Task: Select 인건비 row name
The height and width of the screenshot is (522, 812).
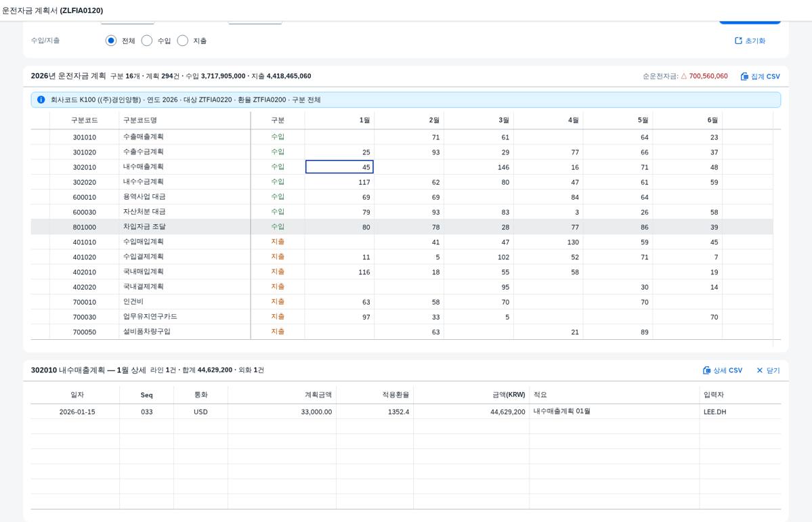Action: [x=133, y=302]
